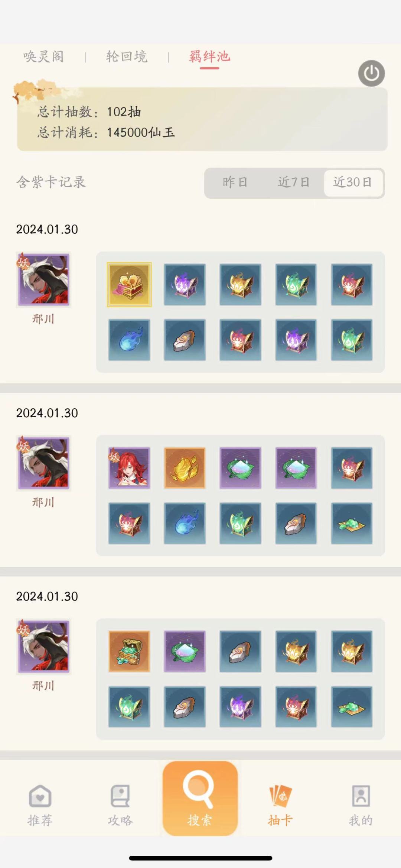Open the 攻略 guide book icon
Viewport: 401px width, 868px height.
120,796
